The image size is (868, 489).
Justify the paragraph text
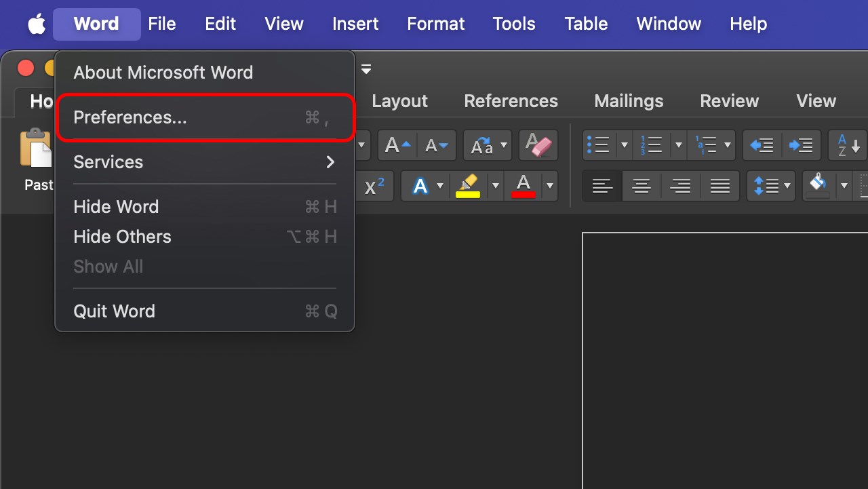pyautogui.click(x=719, y=186)
